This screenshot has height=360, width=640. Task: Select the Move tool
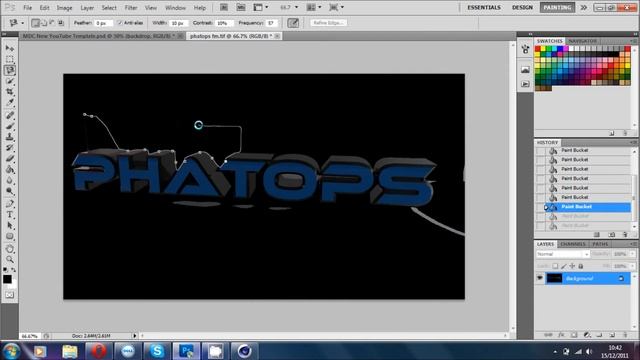(10, 49)
